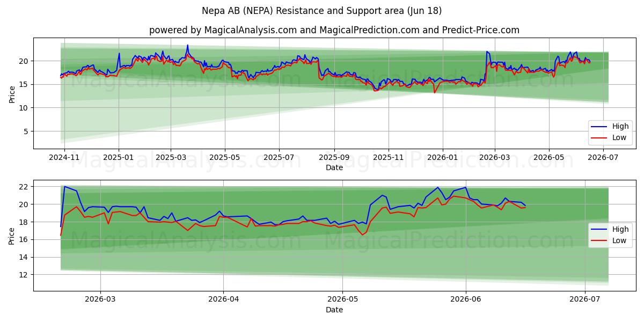
Task: Click the lower chart y-axis value '12'
Action: 25,275
